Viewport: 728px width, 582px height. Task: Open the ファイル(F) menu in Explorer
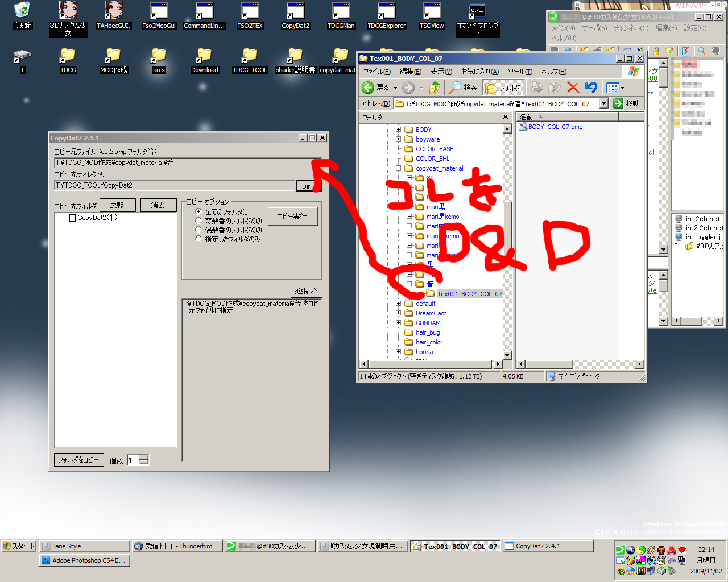coord(377,72)
